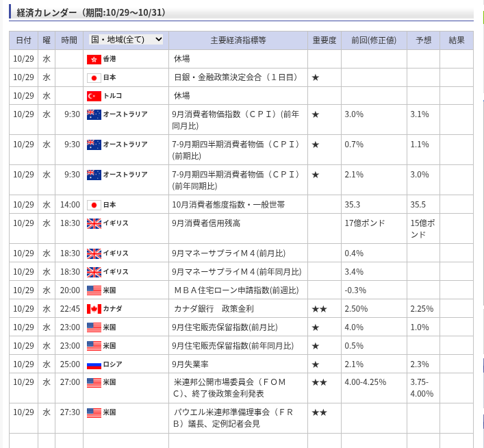
Task: Click the Turkey flag icon
Action: 94,96
